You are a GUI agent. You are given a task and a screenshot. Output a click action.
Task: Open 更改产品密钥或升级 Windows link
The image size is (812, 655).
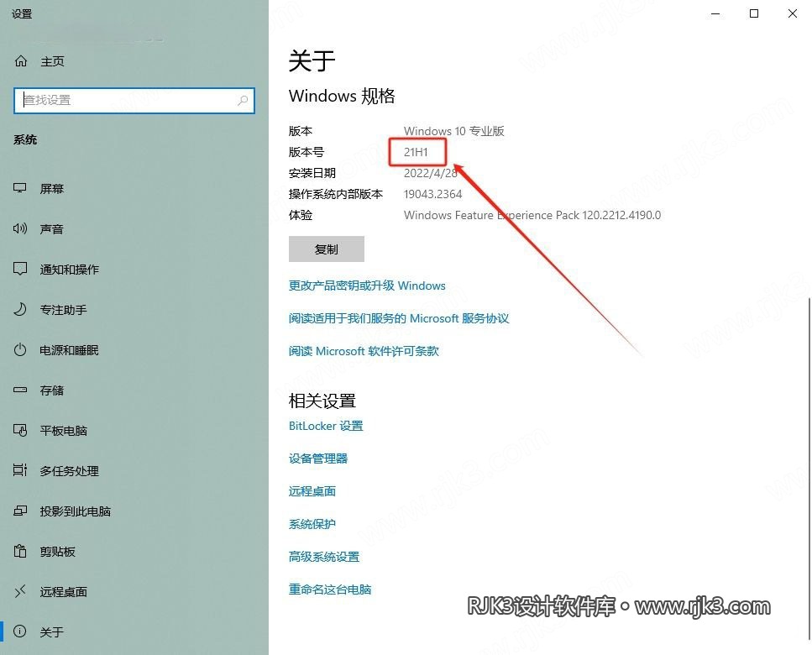pyautogui.click(x=367, y=286)
